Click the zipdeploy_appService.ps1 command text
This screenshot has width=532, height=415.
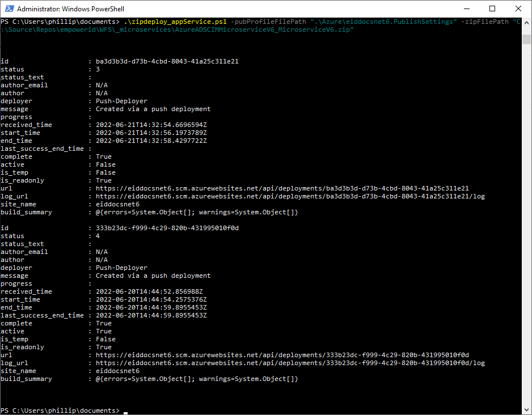[175, 22]
